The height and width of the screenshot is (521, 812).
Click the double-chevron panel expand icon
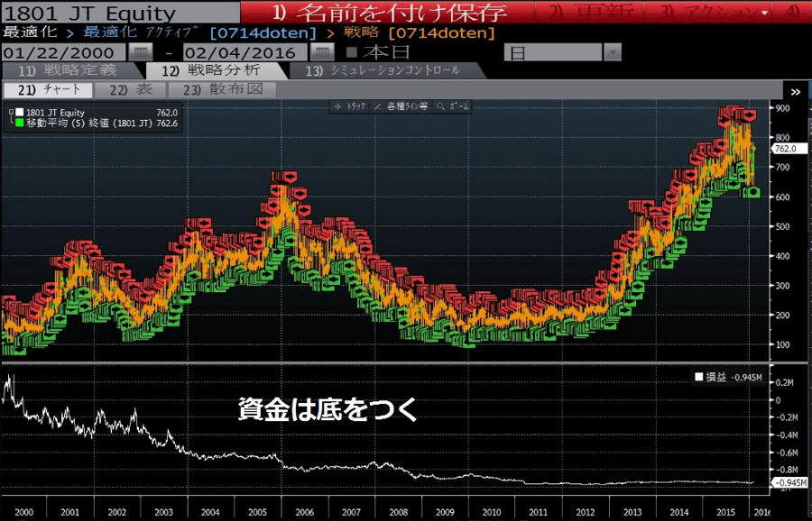(x=796, y=92)
